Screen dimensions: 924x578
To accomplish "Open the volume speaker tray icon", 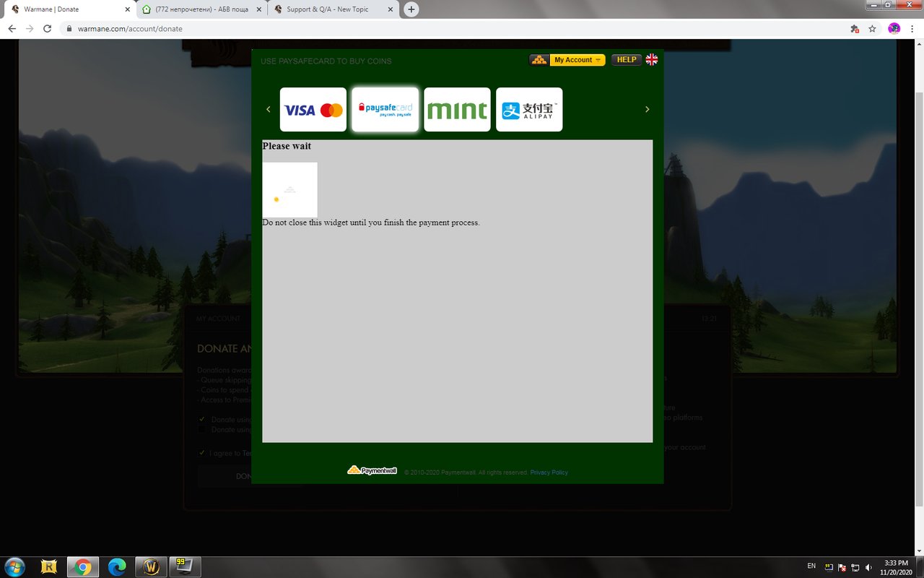I will [868, 567].
